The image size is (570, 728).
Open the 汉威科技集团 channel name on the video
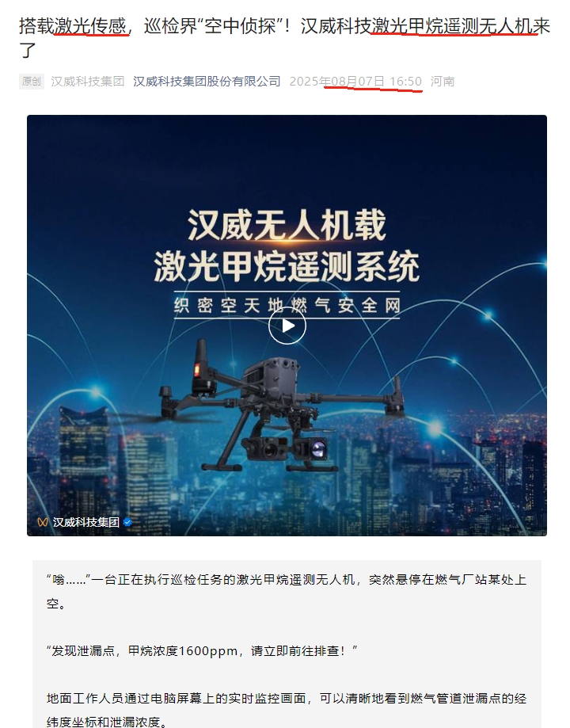click(85, 522)
